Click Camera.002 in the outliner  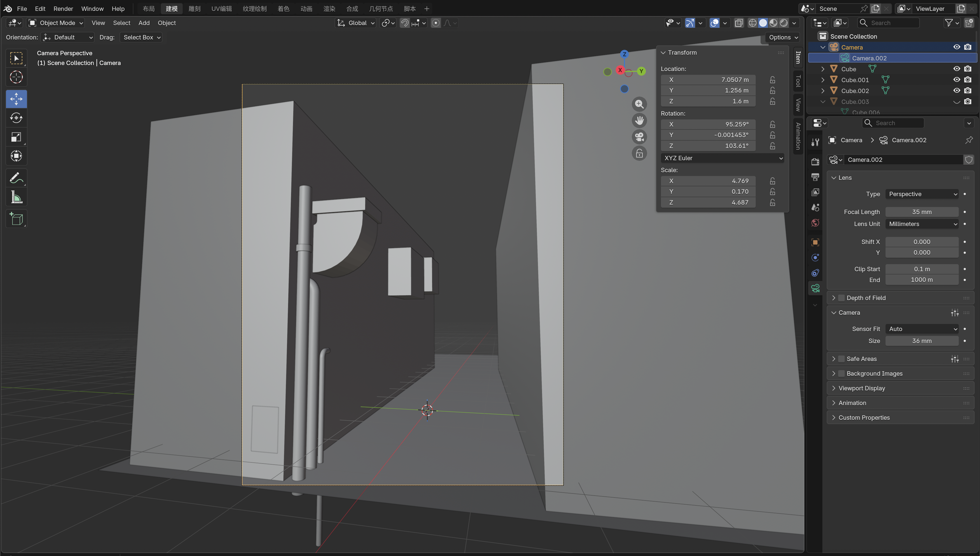tap(869, 58)
